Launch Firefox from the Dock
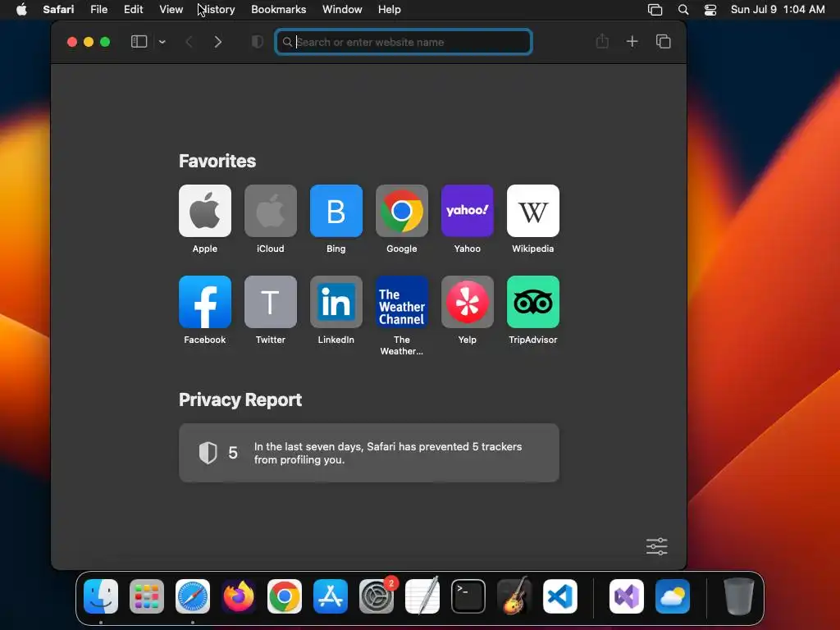This screenshot has width=840, height=630. [239, 596]
